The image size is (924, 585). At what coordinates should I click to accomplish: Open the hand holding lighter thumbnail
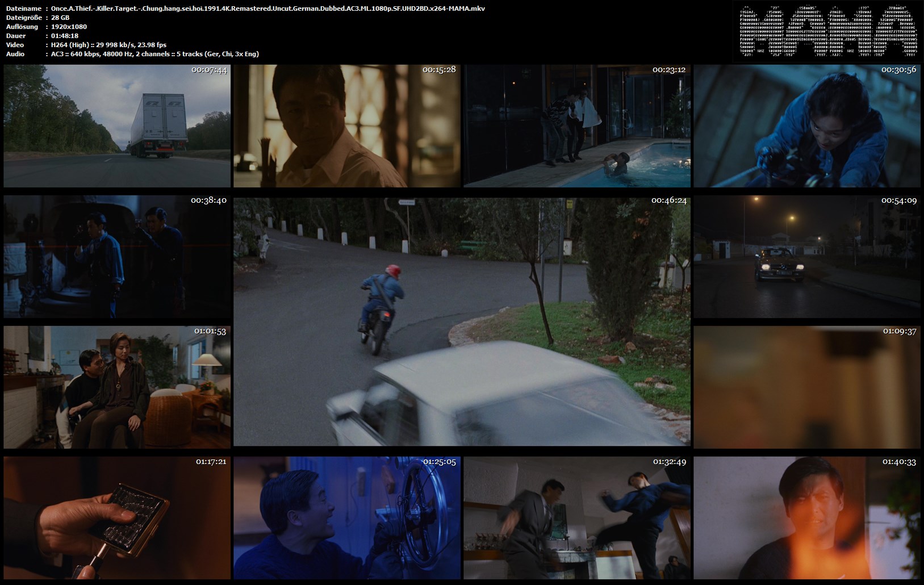(117, 517)
